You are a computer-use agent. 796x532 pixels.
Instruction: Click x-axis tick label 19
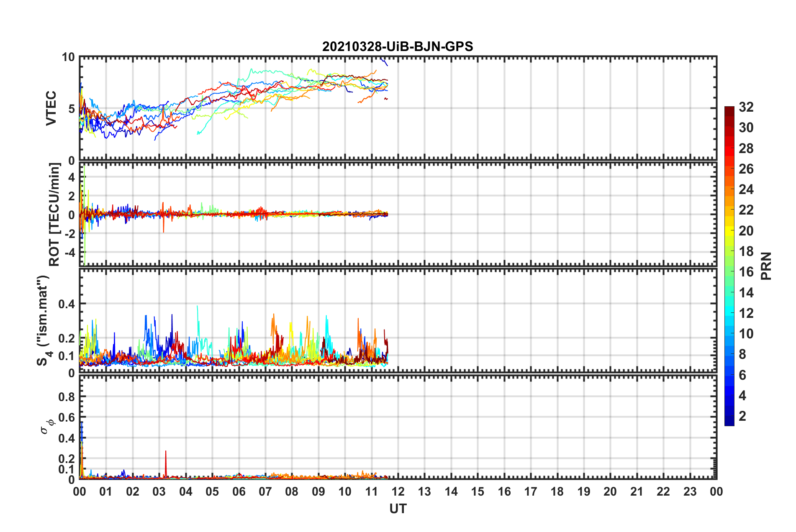tap(584, 491)
